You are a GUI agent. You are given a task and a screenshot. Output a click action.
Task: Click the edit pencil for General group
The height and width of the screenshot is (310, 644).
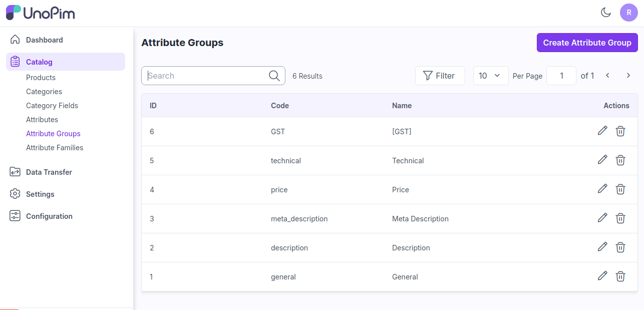(602, 276)
